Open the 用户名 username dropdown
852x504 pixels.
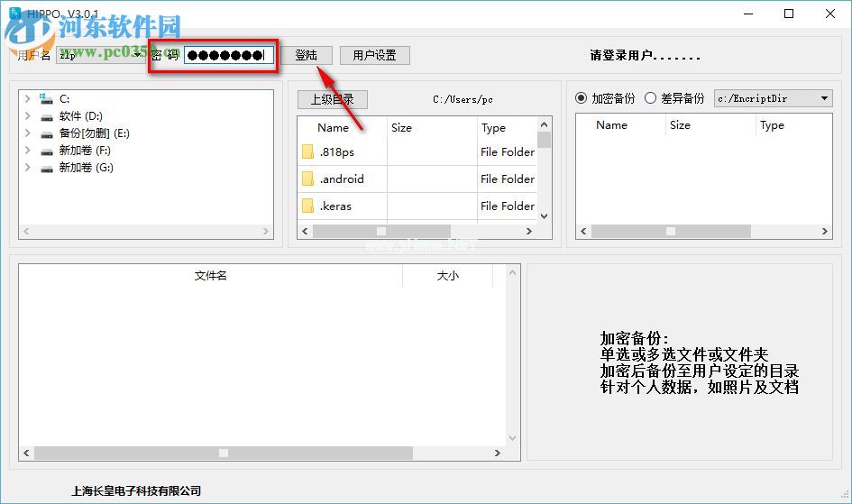100,55
